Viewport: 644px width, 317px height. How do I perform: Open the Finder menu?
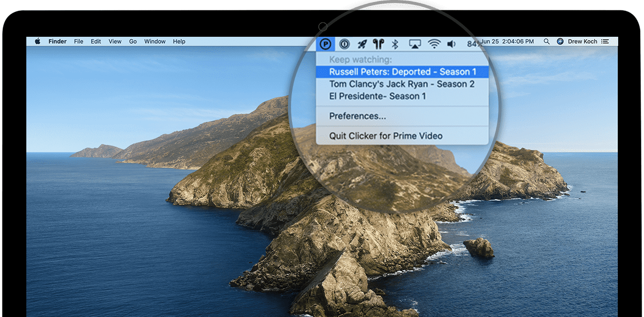[58, 42]
